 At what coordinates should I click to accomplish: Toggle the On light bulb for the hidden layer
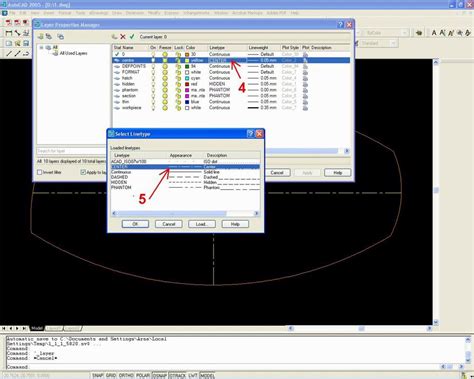tap(153, 84)
